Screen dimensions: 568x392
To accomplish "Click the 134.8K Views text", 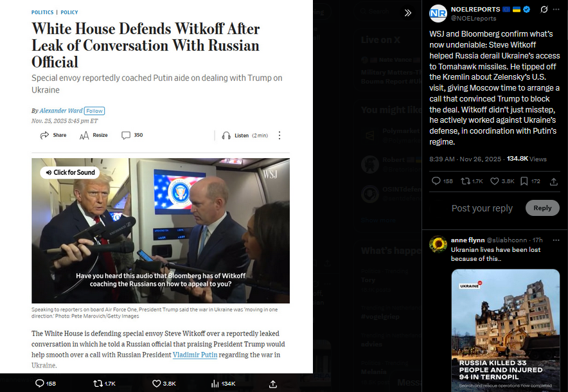I will coord(527,159).
